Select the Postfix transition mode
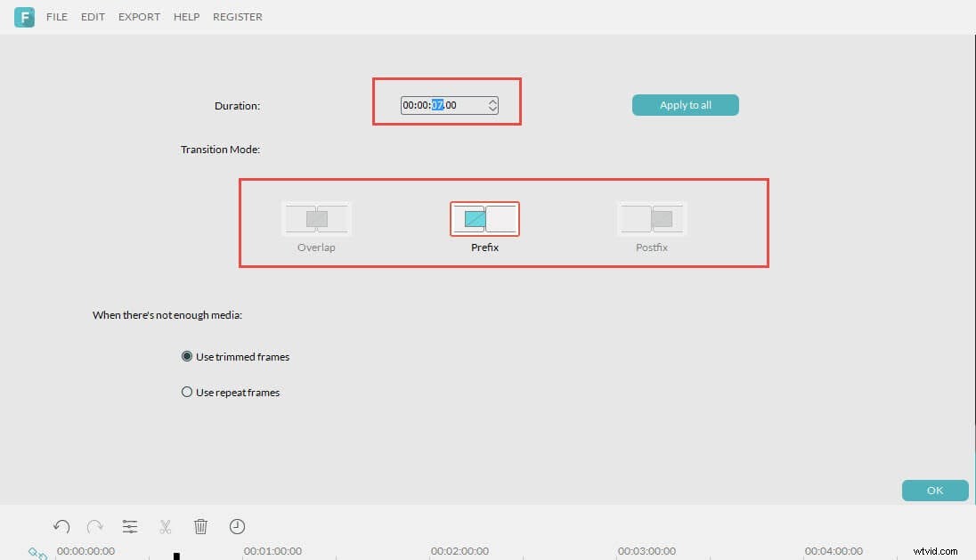 [651, 218]
